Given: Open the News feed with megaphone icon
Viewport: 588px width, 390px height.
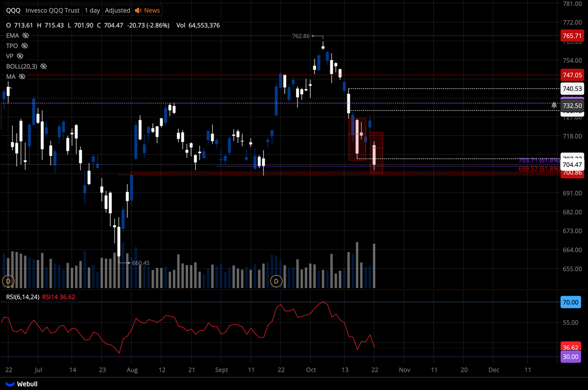Looking at the screenshot, I should click(x=147, y=10).
